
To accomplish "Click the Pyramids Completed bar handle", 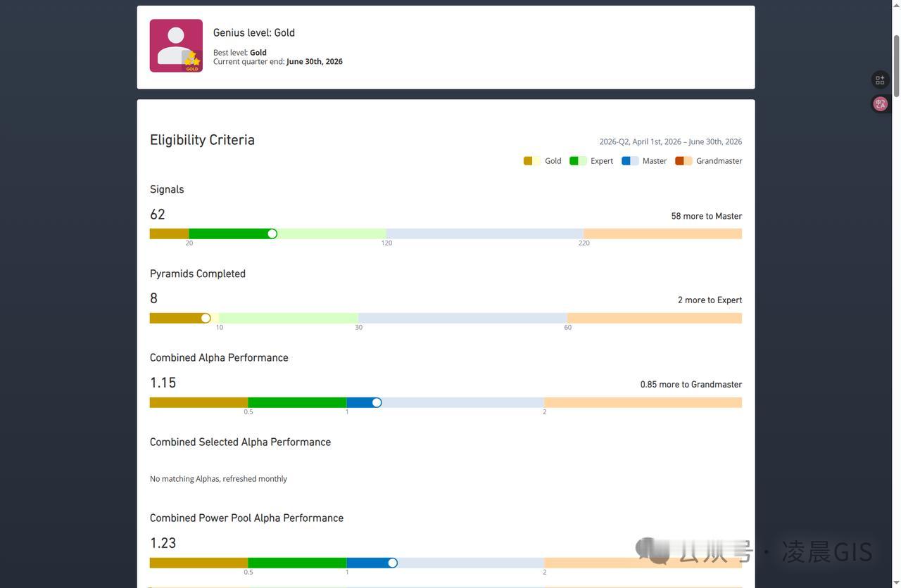I will click(206, 318).
